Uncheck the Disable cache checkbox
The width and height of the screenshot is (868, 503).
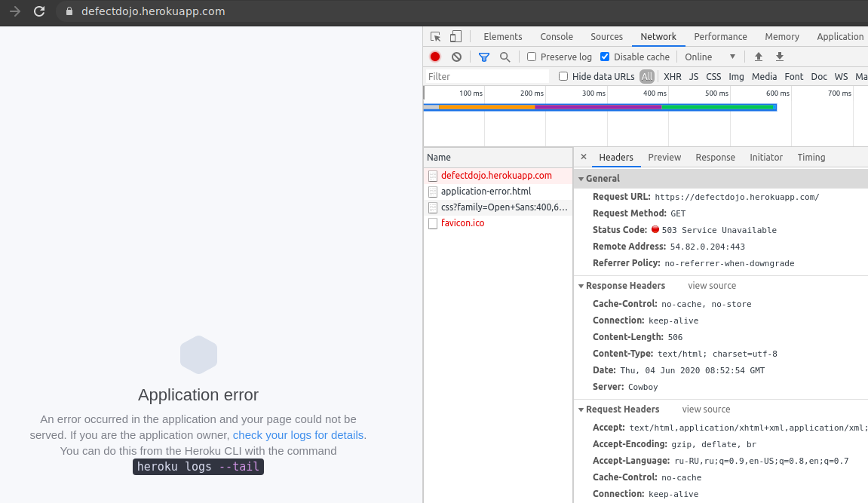tap(604, 57)
